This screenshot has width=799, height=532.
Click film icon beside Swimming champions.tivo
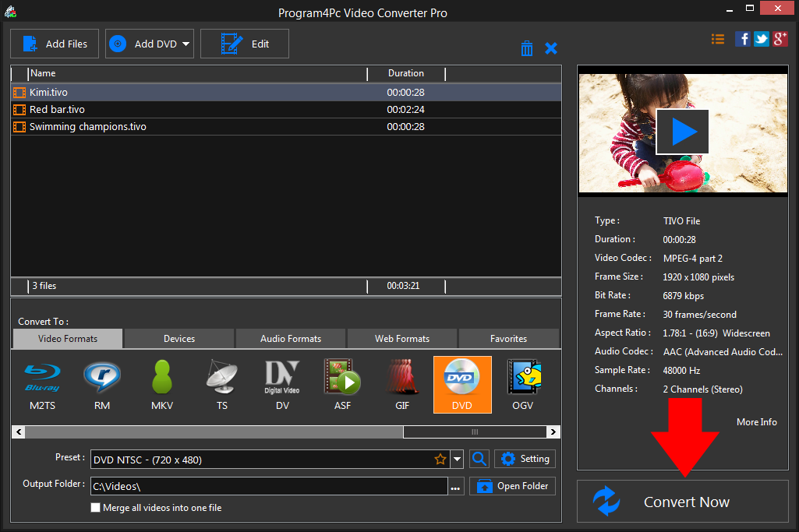click(x=19, y=127)
